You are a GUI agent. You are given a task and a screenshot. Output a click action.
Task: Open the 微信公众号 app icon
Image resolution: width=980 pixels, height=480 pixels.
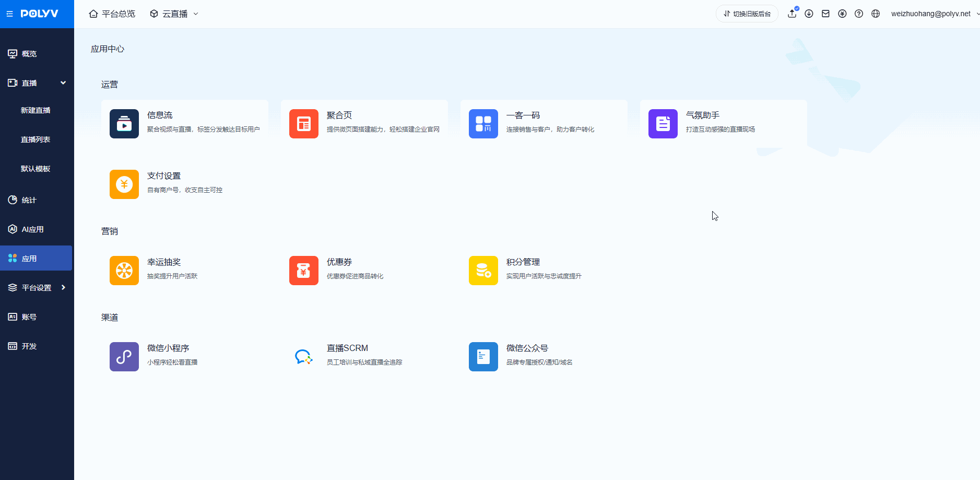483,357
